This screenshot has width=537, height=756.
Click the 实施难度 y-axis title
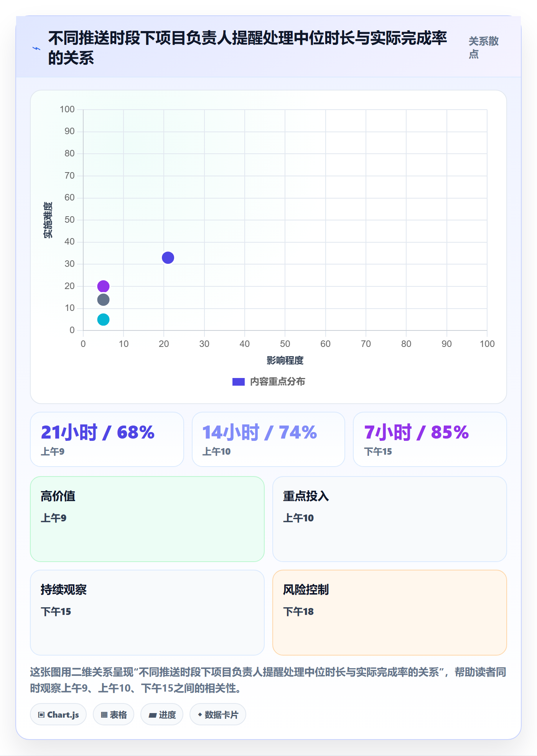[48, 220]
